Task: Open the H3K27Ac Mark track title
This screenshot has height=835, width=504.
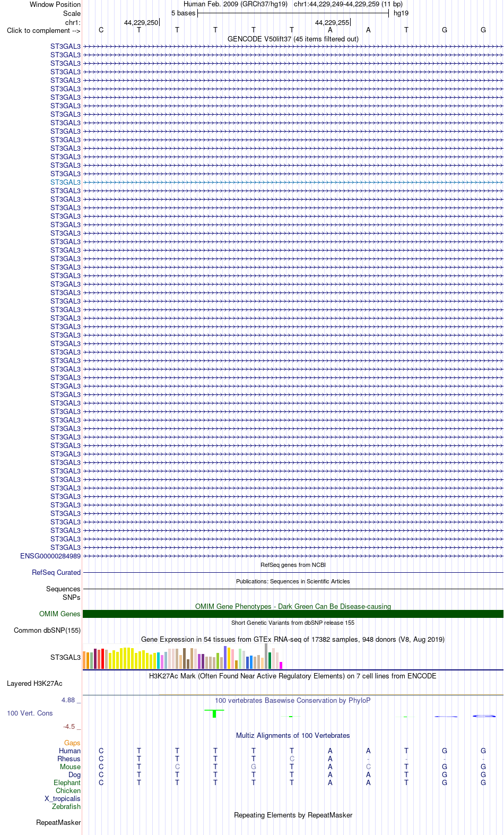Action: (x=293, y=676)
